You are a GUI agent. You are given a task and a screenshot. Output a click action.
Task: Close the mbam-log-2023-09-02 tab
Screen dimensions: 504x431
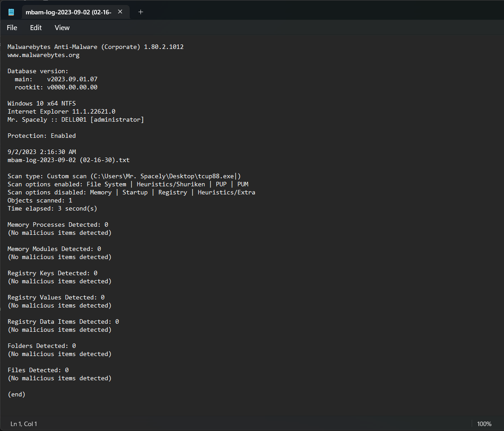tap(120, 12)
